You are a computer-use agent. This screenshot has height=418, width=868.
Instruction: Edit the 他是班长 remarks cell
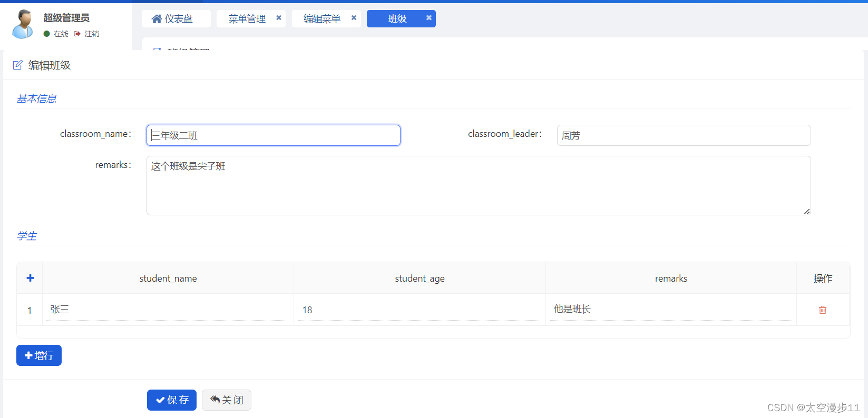click(x=670, y=310)
